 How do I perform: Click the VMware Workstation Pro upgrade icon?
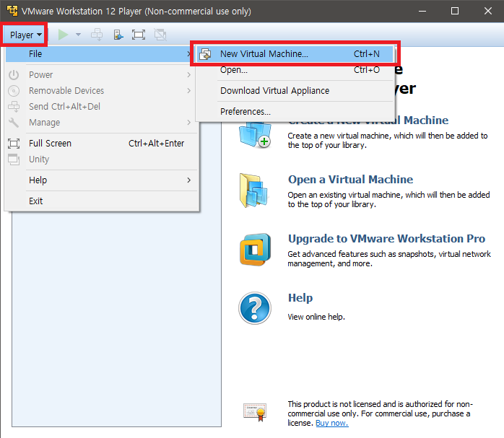point(255,250)
